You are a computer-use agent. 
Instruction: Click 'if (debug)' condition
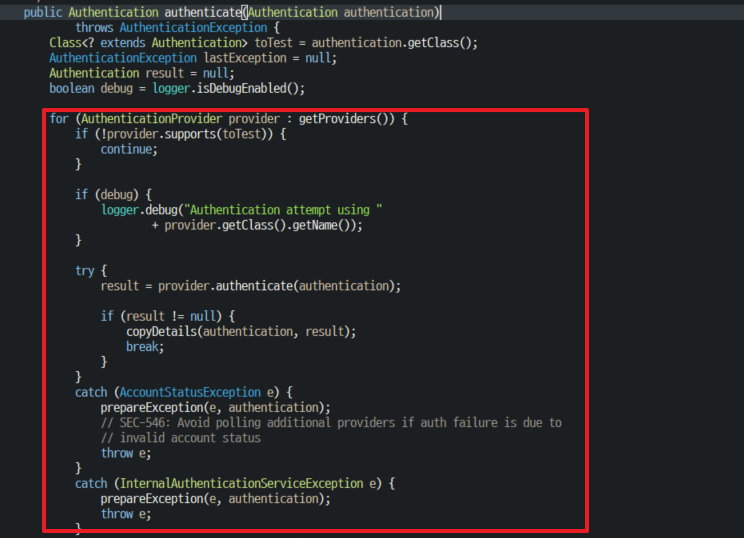[107, 195]
